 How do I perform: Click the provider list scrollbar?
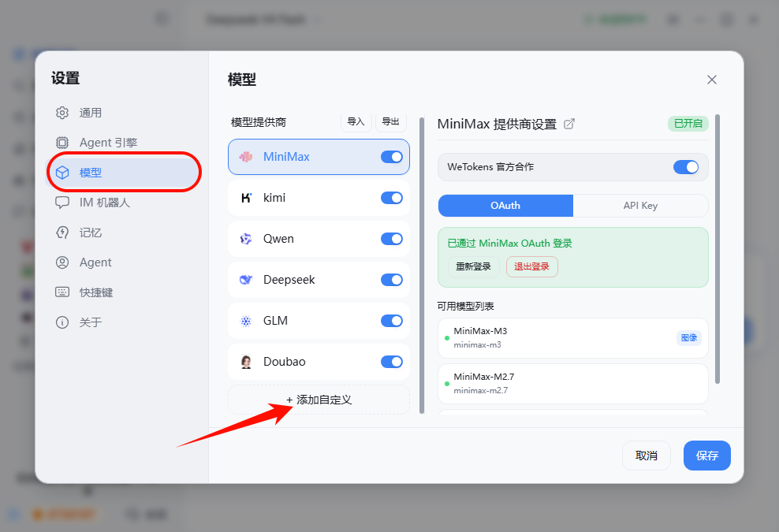pyautogui.click(x=422, y=266)
